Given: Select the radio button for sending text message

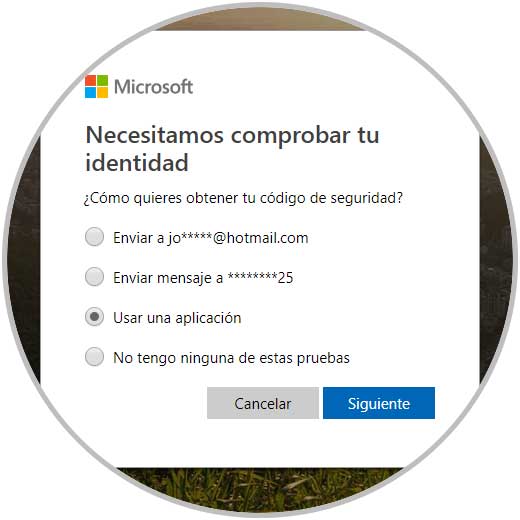Looking at the screenshot, I should [94, 277].
